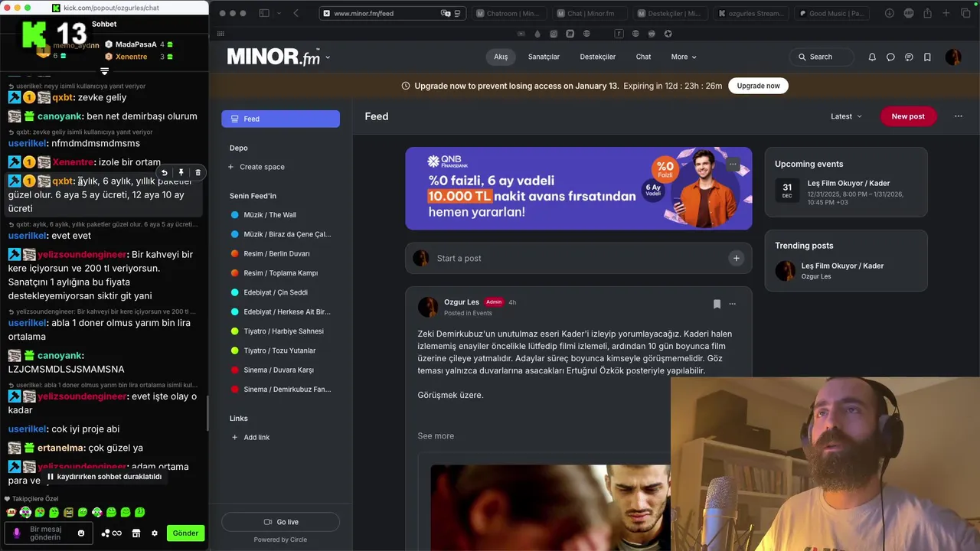Open Safari downloads icon
This screenshot has width=980, height=551.
tap(889, 13)
